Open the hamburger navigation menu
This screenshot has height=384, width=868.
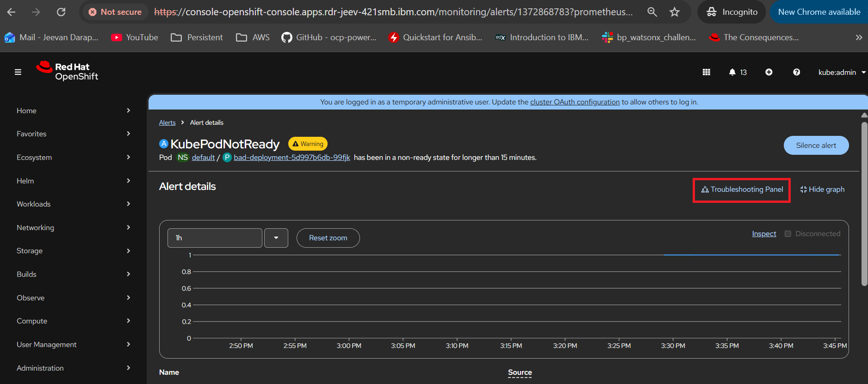tap(18, 72)
